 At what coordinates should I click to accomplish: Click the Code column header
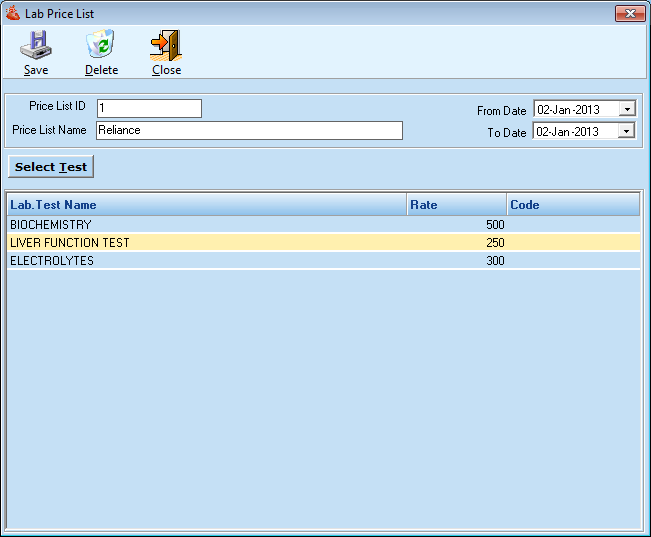click(573, 205)
